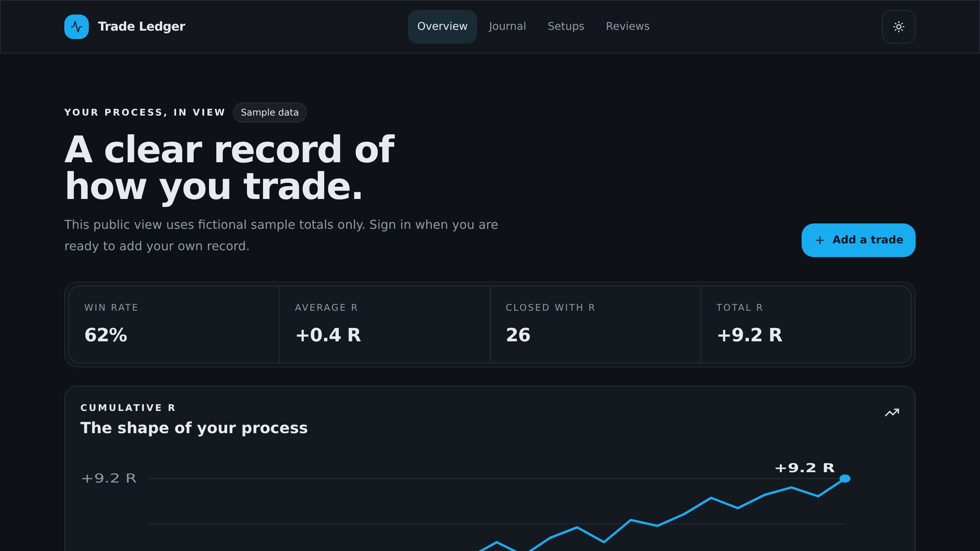
Task: Open the Reviews tab
Action: pos(627,26)
